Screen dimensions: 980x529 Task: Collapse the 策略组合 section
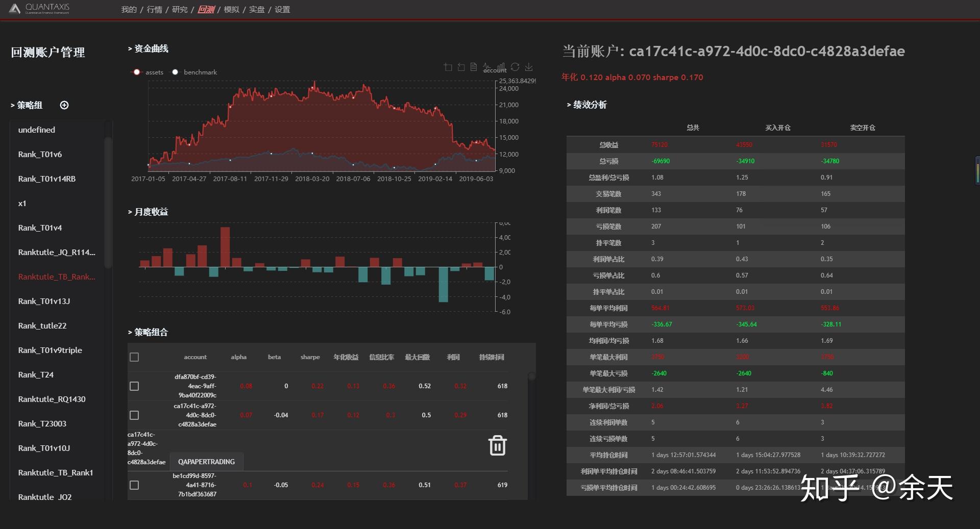click(148, 332)
